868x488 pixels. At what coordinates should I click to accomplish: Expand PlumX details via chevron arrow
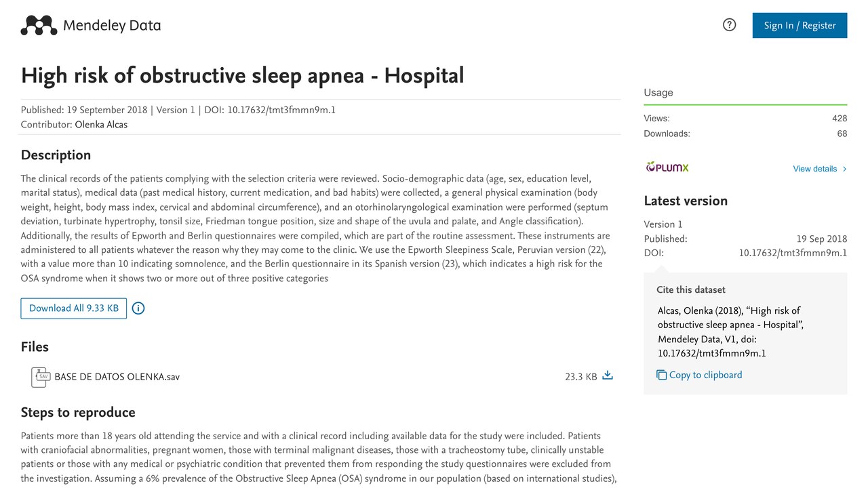844,169
